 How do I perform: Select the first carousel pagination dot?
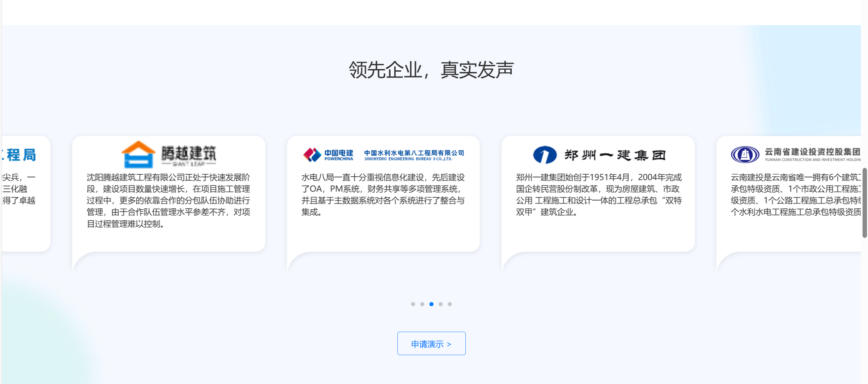[x=413, y=304]
